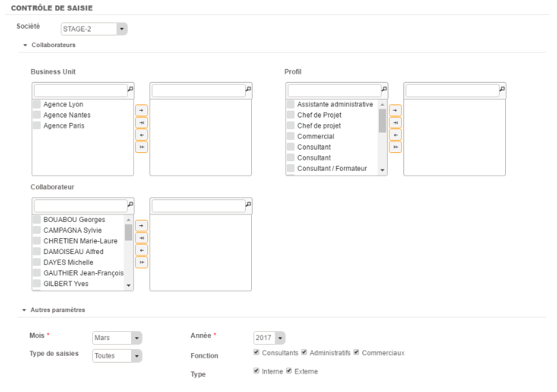The width and height of the screenshot is (557, 392).
Task: Select Commercial in the Profil list
Action: click(x=315, y=137)
